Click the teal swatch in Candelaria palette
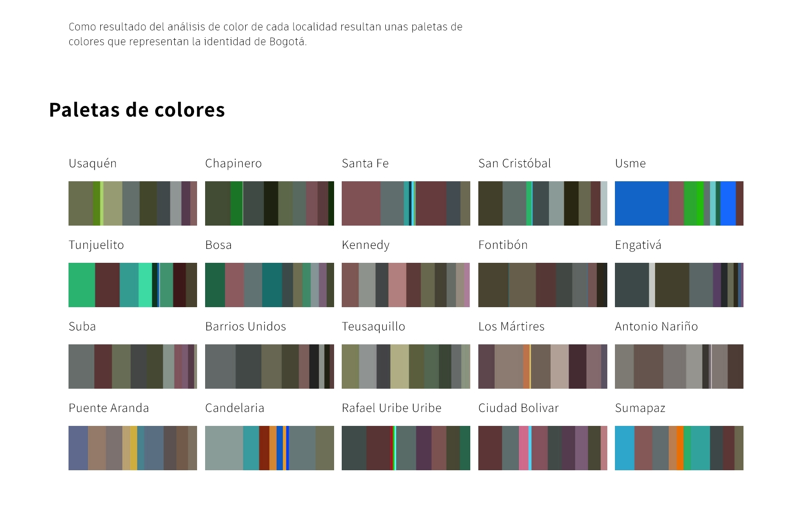This screenshot has width=812, height=518. coord(251,448)
